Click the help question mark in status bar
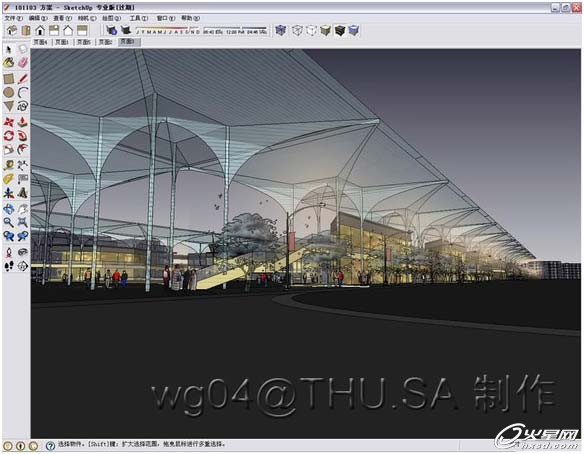This screenshot has width=584, height=454. pos(51,445)
